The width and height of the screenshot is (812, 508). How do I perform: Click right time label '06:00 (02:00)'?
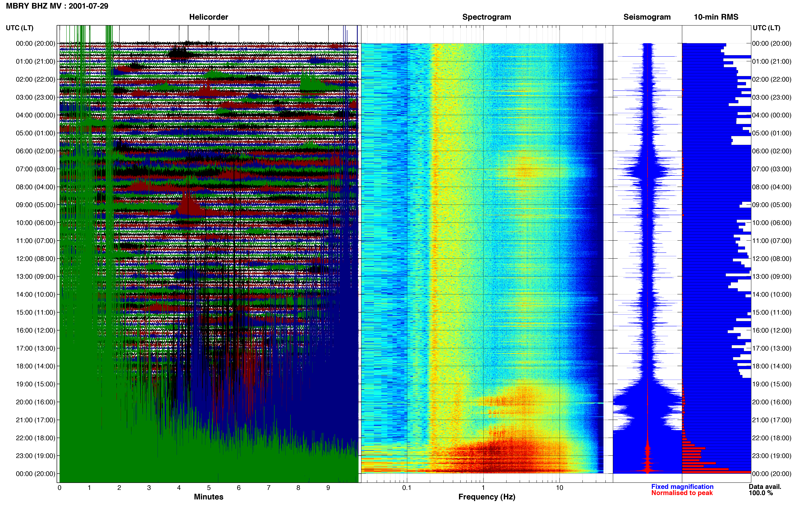pos(772,151)
